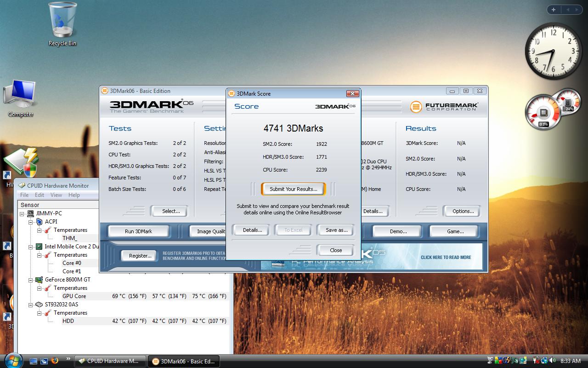The width and height of the screenshot is (588, 368).
Task: Click the blue ACPI node icon
Action: pyautogui.click(x=39, y=222)
